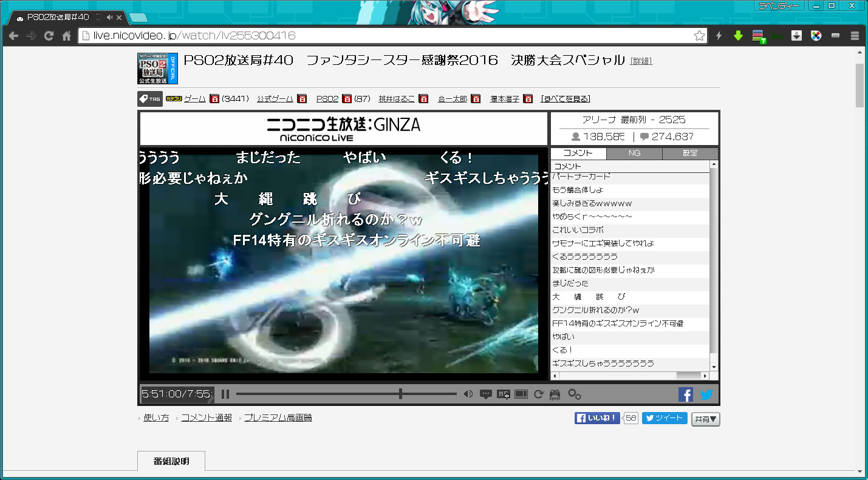Image resolution: width=868 pixels, height=480 pixels.
Task: Click the TAG label icon
Action: [149, 99]
